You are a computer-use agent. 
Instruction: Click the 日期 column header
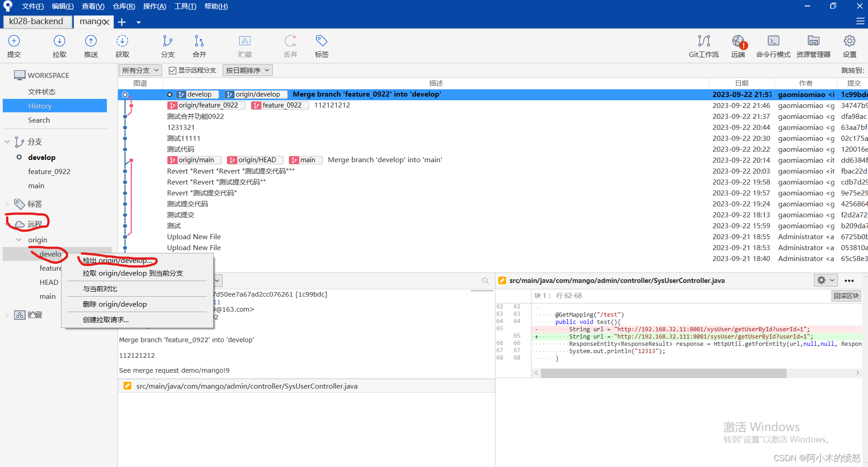741,83
